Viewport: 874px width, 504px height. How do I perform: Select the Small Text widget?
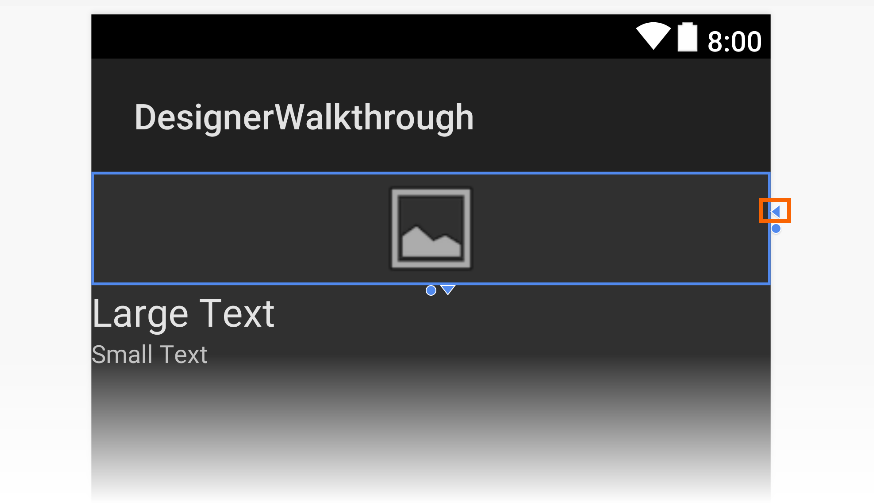pos(149,355)
